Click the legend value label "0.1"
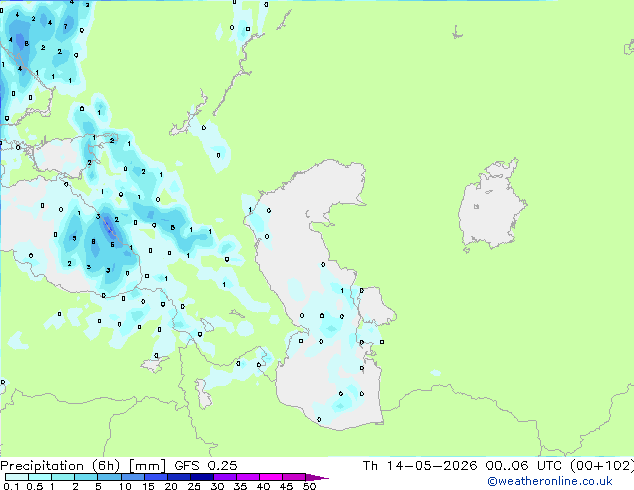 tap(11, 486)
